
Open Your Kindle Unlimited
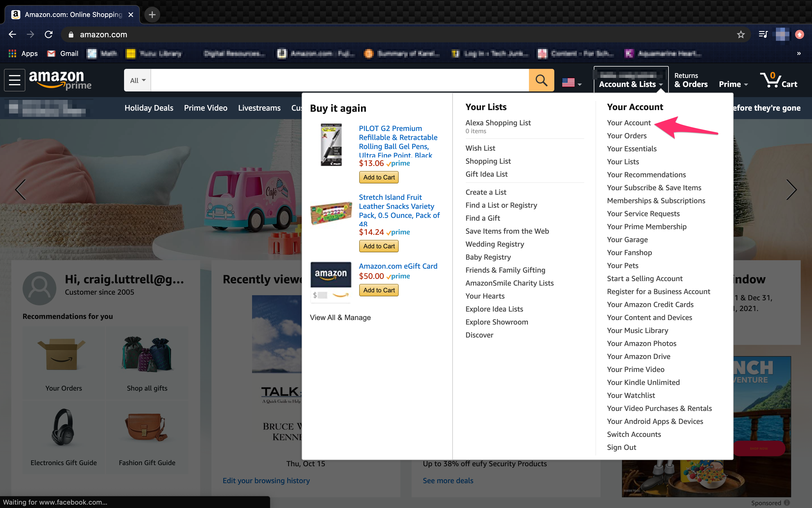click(643, 382)
